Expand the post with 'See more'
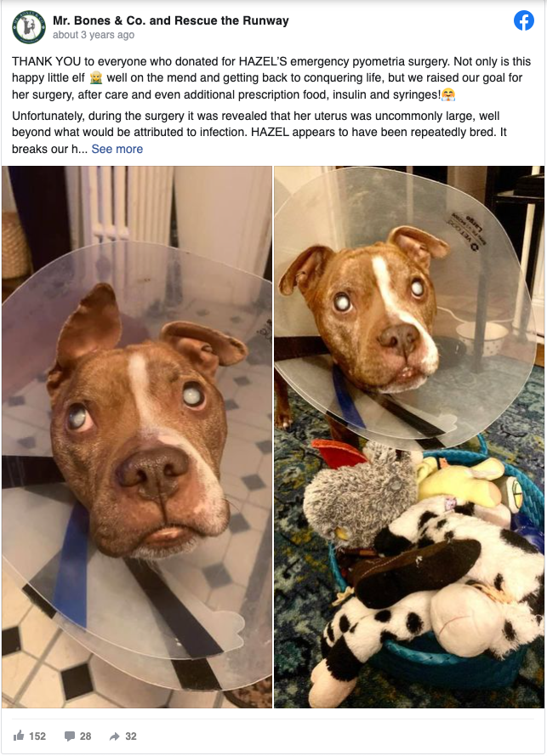The height and width of the screenshot is (756, 547). tap(117, 149)
